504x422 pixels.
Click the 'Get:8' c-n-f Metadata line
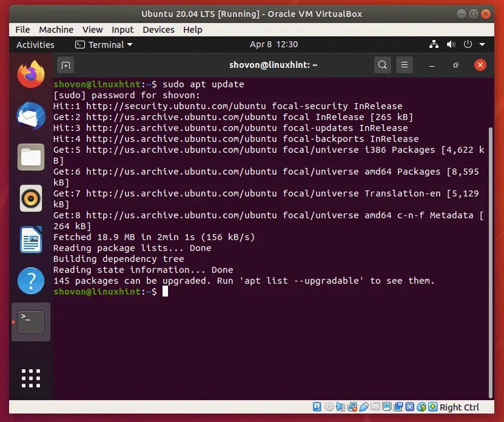click(x=269, y=221)
